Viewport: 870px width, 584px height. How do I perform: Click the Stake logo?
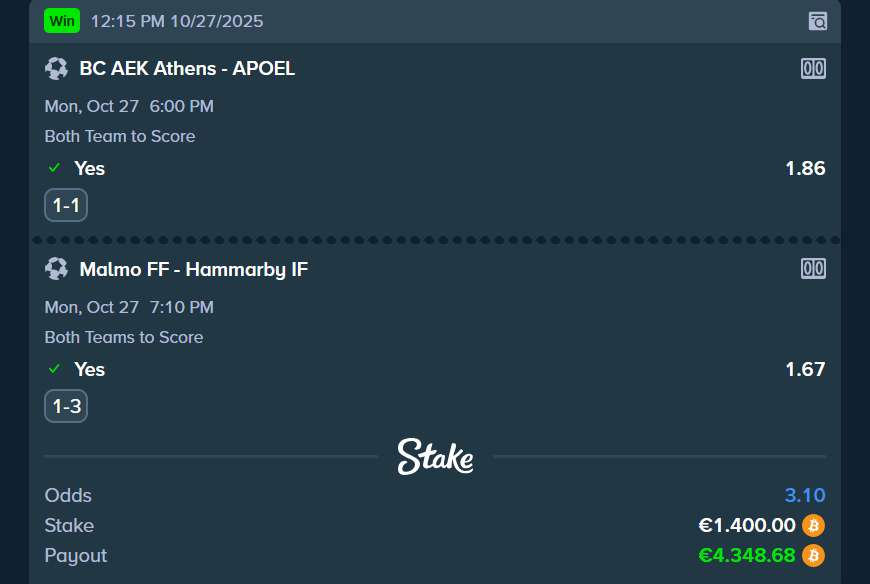pyautogui.click(x=435, y=457)
